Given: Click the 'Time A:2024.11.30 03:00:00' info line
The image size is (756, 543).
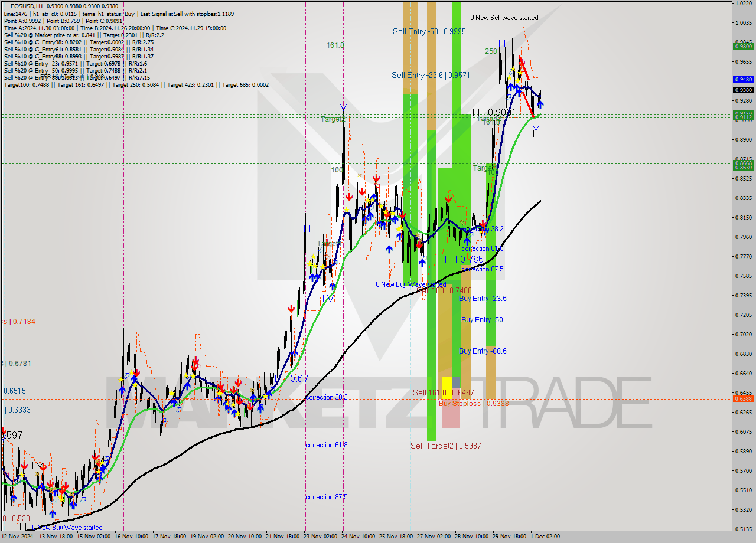Looking at the screenshot, I should pyautogui.click(x=39, y=28).
